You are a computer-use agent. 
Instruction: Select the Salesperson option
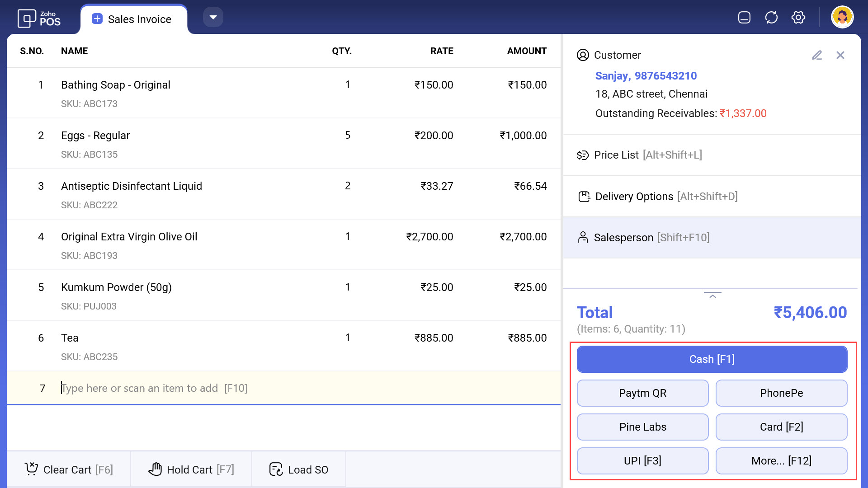click(644, 238)
